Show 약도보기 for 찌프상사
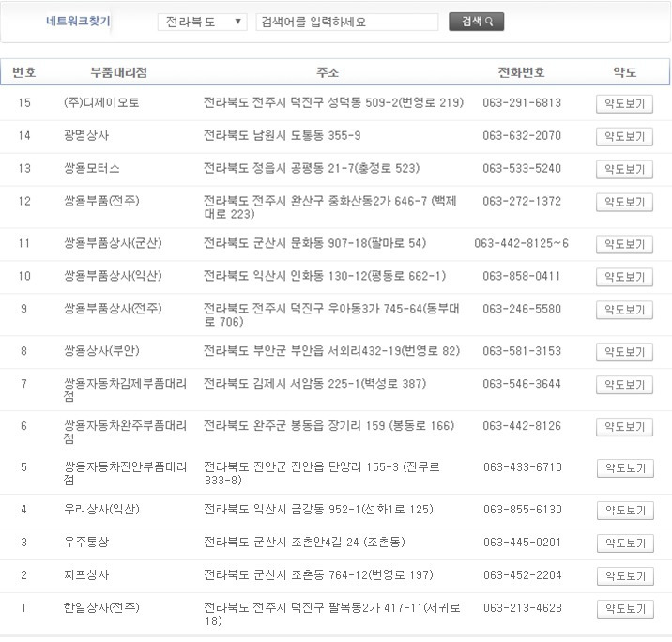 coord(625,576)
